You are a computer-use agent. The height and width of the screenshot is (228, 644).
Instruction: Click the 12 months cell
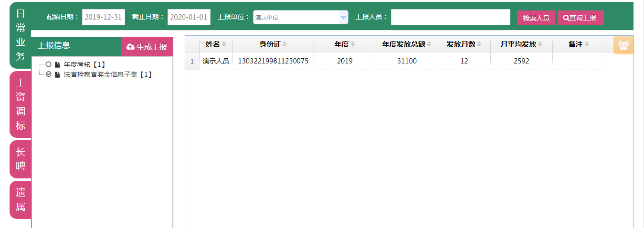tap(464, 61)
